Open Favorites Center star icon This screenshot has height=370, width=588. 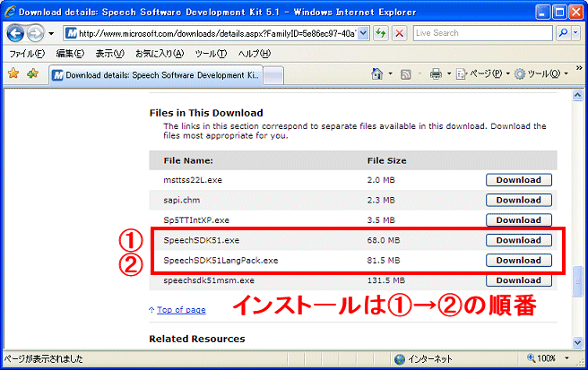click(x=13, y=73)
